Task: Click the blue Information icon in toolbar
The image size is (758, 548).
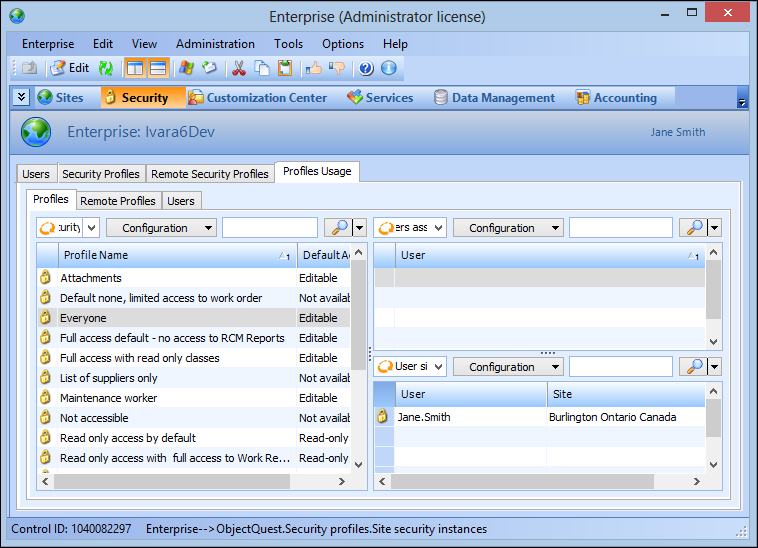Action: tap(389, 68)
